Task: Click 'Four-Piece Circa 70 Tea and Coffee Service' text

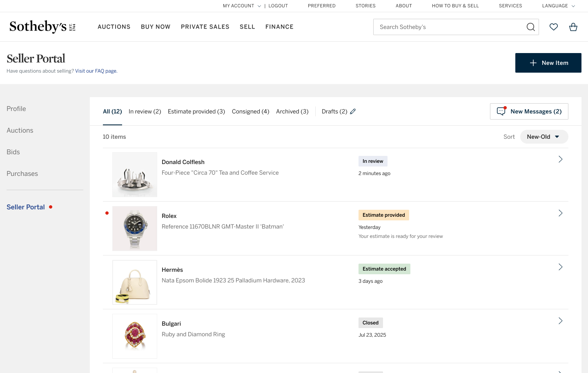Action: [220, 173]
